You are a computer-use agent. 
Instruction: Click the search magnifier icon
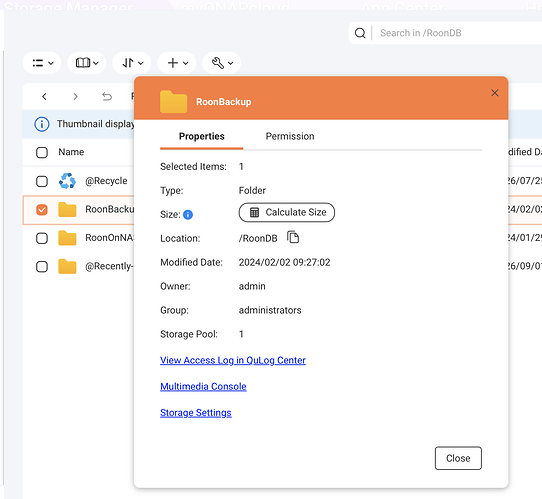(x=360, y=33)
